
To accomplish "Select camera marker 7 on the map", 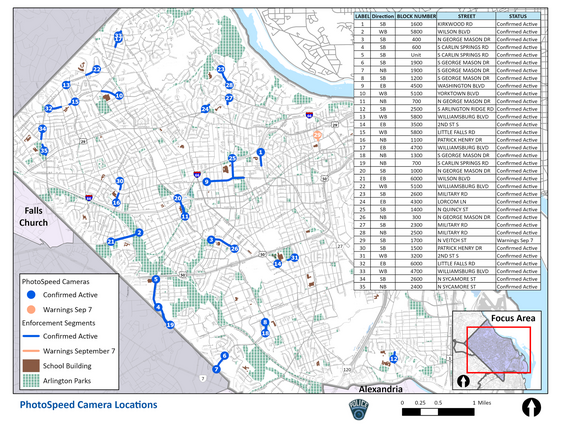I will (x=216, y=369).
